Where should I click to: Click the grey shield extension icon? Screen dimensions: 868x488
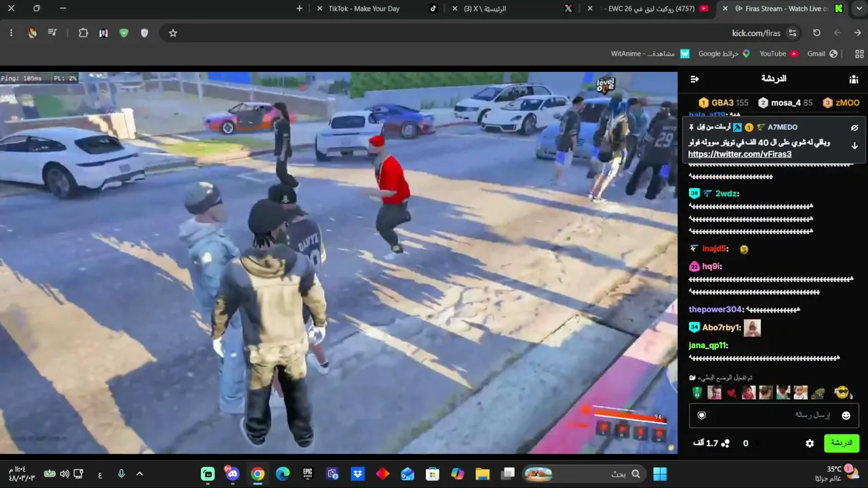click(144, 33)
